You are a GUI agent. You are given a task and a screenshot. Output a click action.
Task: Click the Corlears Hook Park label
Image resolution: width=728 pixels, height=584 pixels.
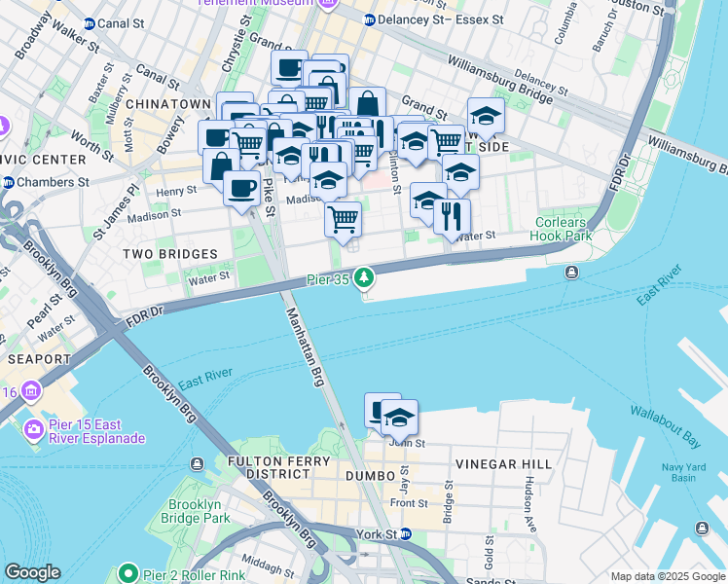click(x=561, y=229)
